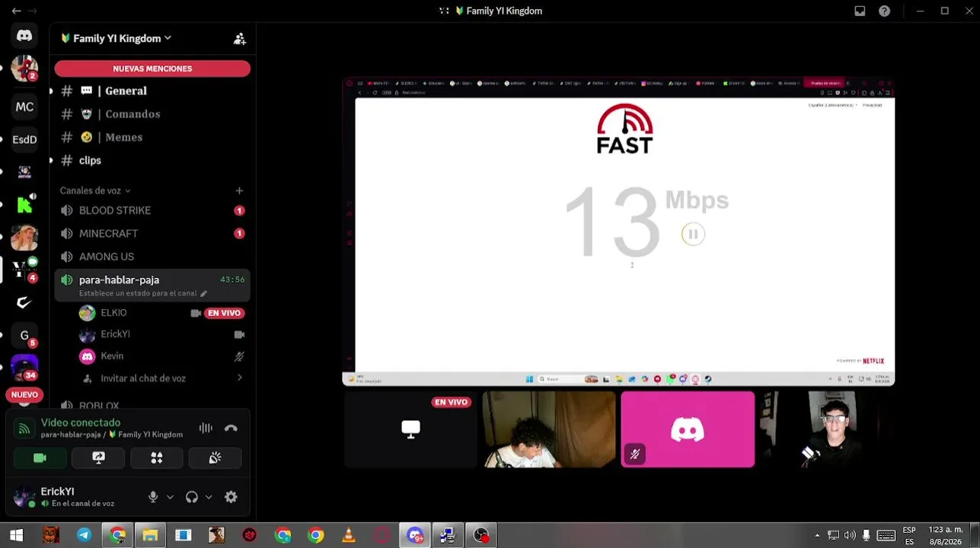Go back using the title bar arrow
The width and height of the screenshot is (980, 548).
pos(16,11)
